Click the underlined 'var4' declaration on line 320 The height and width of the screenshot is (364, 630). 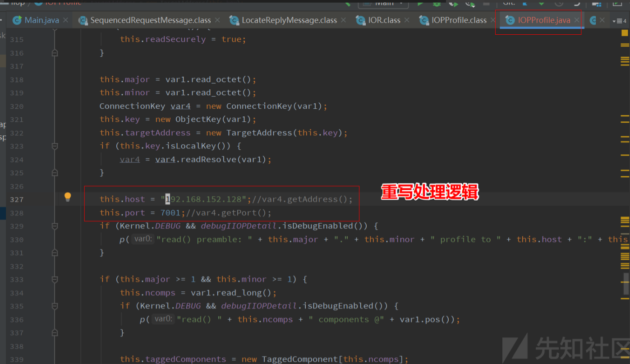pyautogui.click(x=180, y=106)
